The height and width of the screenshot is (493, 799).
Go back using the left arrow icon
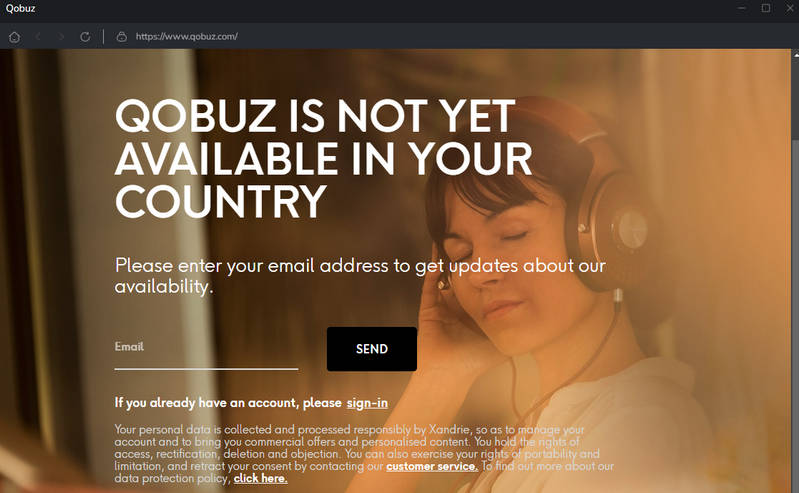pos(38,37)
